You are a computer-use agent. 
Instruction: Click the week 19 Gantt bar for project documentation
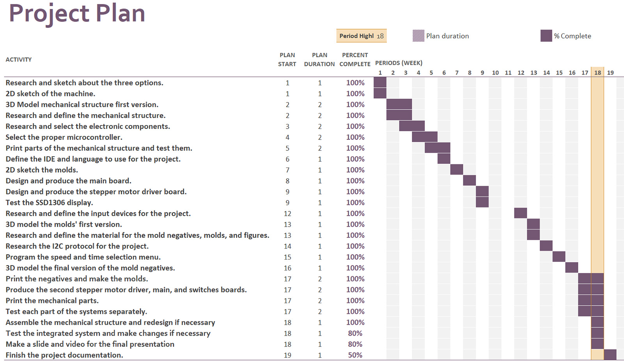click(x=610, y=355)
